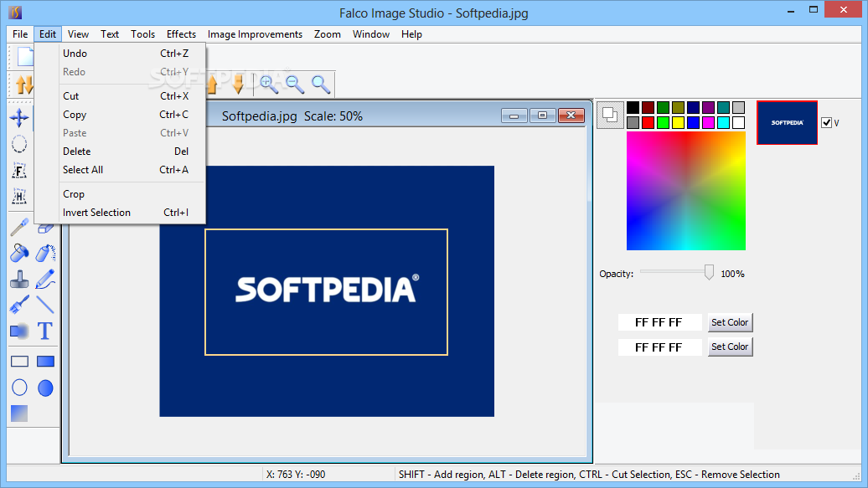Select the Softpedia layer thumbnail
The width and height of the screenshot is (868, 488).
787,123
